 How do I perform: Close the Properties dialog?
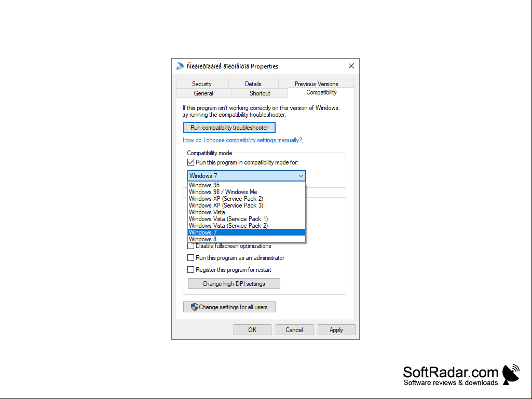click(x=351, y=66)
